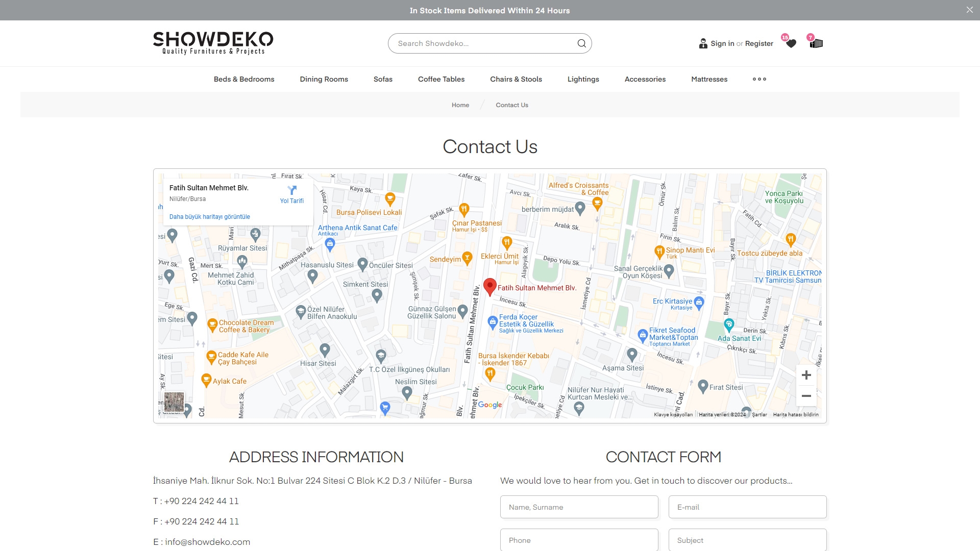Screen dimensions: 980x551
Task: Open Daha büyük haritayı görüntüle link
Action: (210, 217)
